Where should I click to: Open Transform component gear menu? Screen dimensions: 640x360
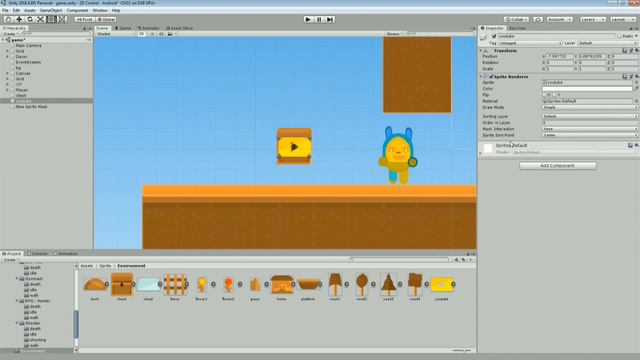point(636,51)
